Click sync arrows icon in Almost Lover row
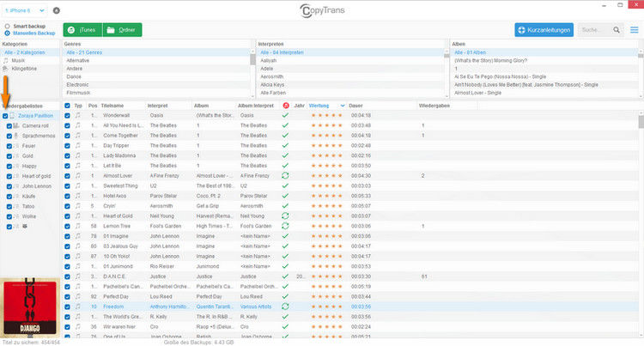 (285, 176)
